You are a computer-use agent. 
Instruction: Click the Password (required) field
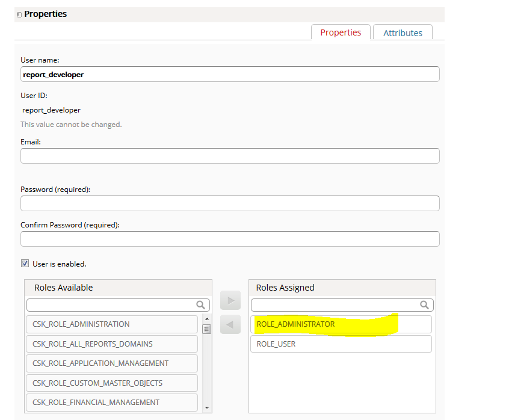coord(230,203)
